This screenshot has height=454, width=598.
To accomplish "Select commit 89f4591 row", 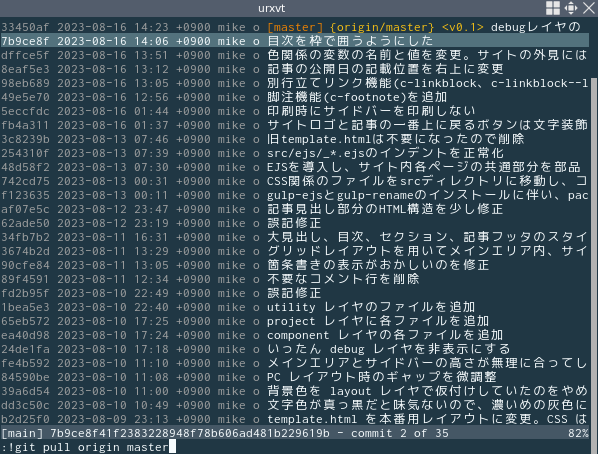I will click(294, 279).
